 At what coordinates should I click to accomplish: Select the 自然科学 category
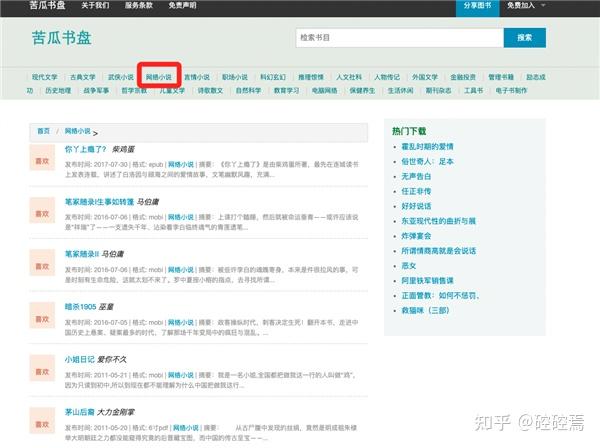(x=248, y=91)
